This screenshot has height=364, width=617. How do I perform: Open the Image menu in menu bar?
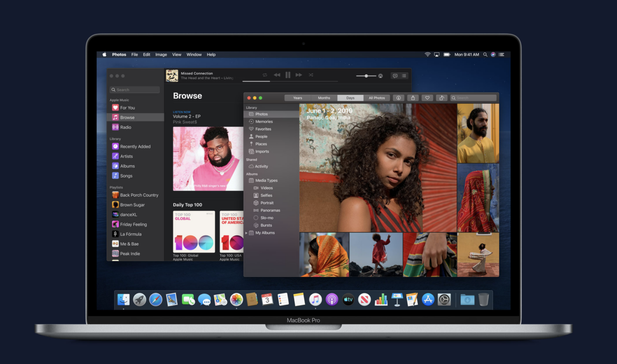click(x=161, y=55)
